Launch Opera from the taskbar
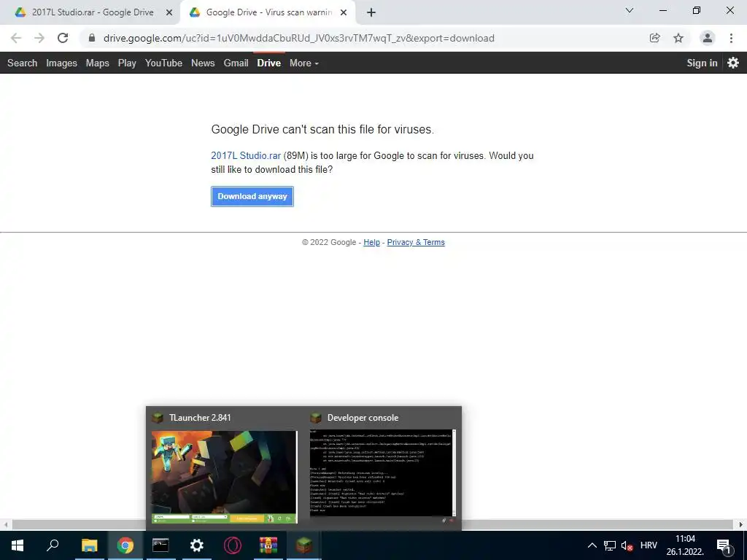747x560 pixels. [233, 545]
